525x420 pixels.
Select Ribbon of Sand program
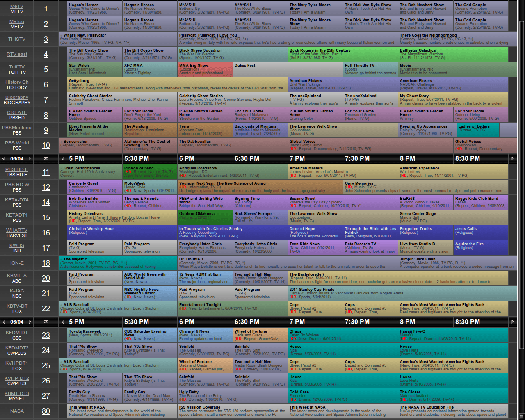click(x=150, y=172)
